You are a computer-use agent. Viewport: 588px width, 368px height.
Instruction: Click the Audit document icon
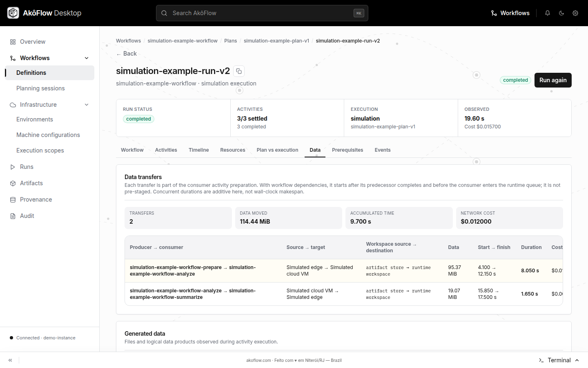tap(13, 216)
